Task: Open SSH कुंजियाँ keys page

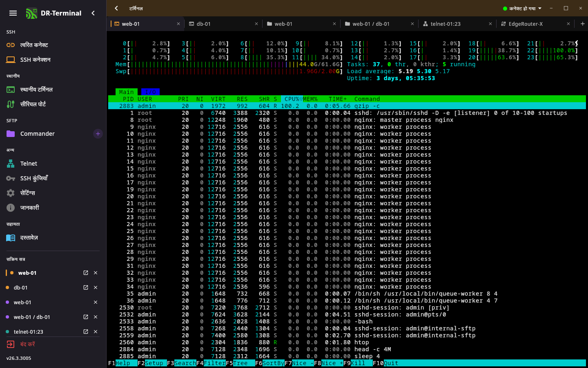Action: pyautogui.click(x=53, y=178)
